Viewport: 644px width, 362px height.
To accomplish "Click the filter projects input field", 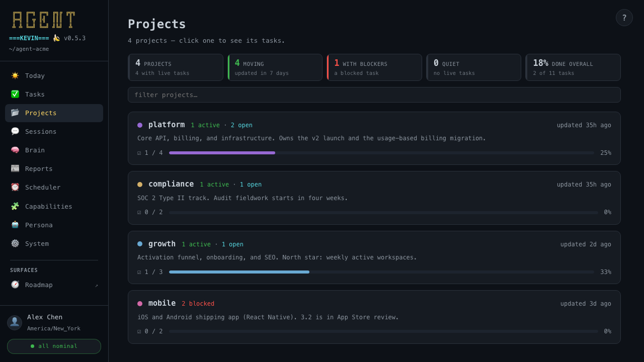I will click(374, 95).
